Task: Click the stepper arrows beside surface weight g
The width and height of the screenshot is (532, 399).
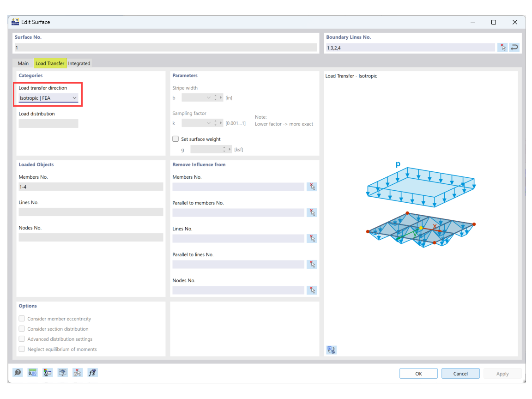Action: 225,149
